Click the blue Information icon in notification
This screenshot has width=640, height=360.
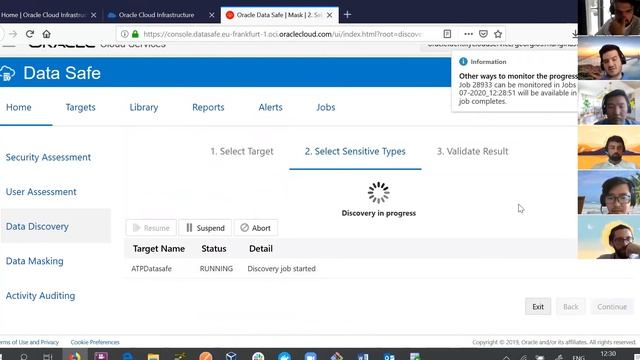463,62
